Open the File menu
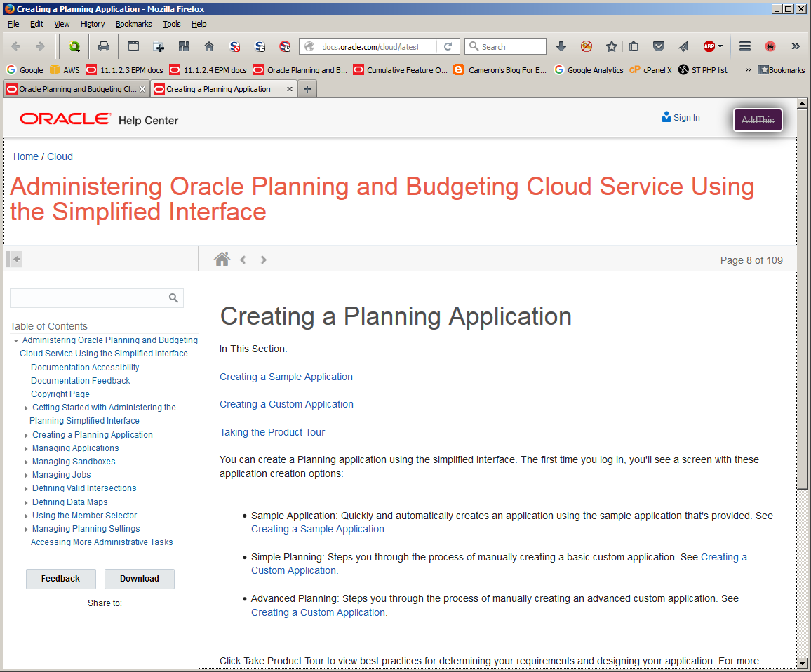811x672 pixels. (x=13, y=24)
